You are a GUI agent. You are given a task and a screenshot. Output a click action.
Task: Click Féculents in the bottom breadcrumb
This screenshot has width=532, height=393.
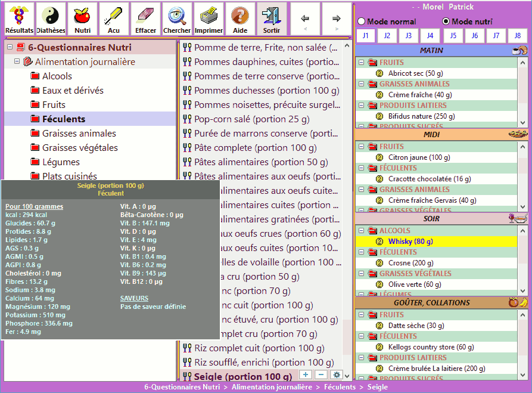click(x=340, y=387)
